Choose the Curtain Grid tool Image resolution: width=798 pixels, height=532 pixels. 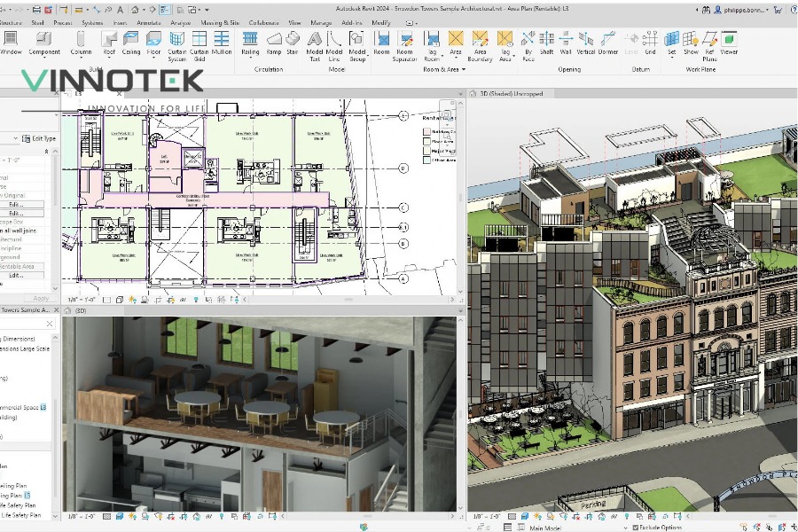(x=199, y=46)
